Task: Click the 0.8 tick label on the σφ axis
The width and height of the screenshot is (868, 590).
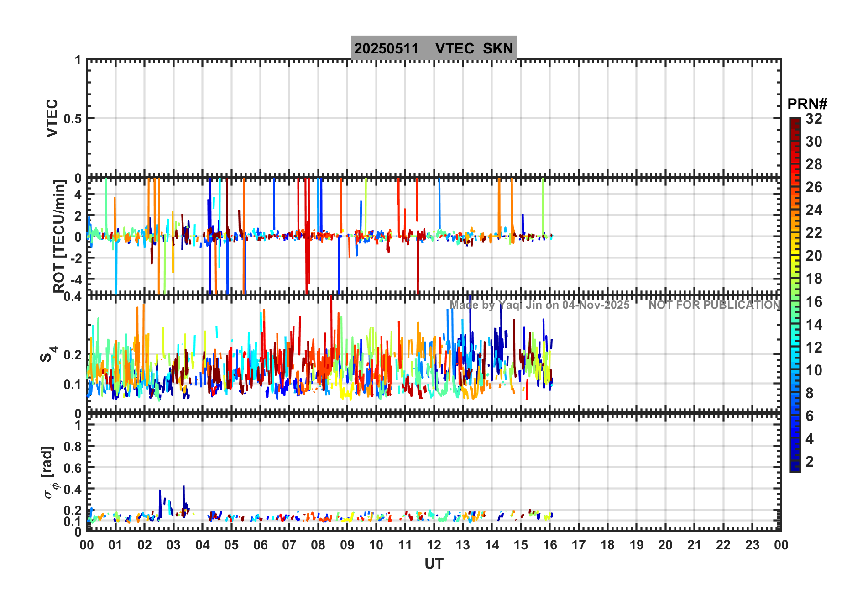Action: tap(73, 447)
